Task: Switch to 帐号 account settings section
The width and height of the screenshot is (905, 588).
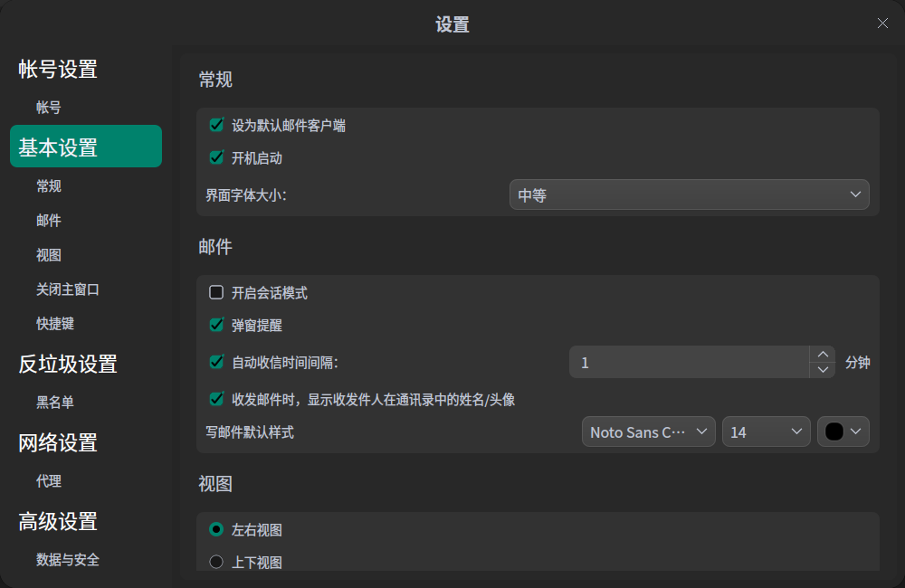Action: pyautogui.click(x=49, y=107)
